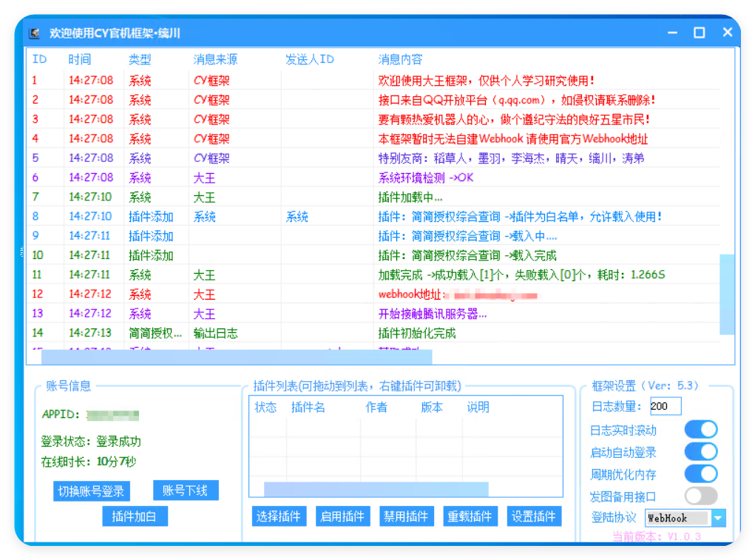
Task: Open plugin settings via 设置插件 button
Action: [534, 516]
